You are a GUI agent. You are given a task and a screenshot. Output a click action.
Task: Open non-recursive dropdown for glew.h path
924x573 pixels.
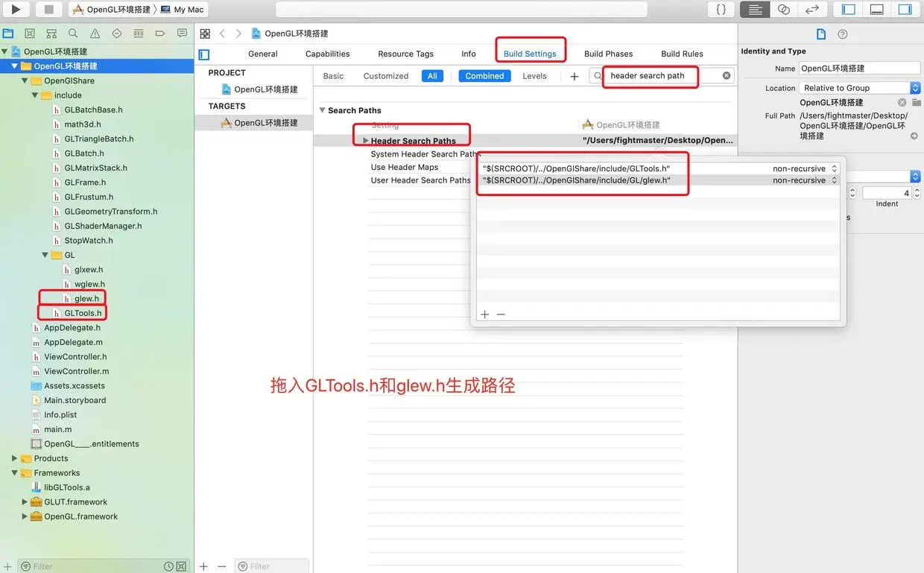pos(806,180)
